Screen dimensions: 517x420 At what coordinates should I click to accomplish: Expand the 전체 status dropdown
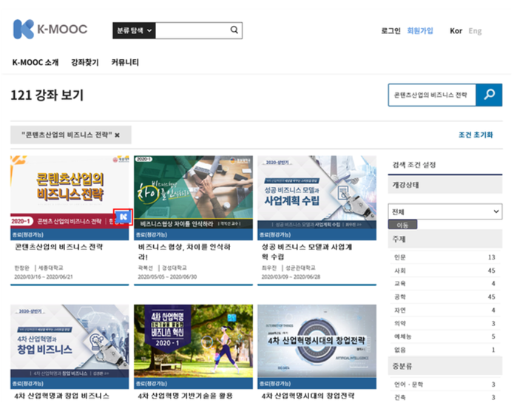pos(445,211)
